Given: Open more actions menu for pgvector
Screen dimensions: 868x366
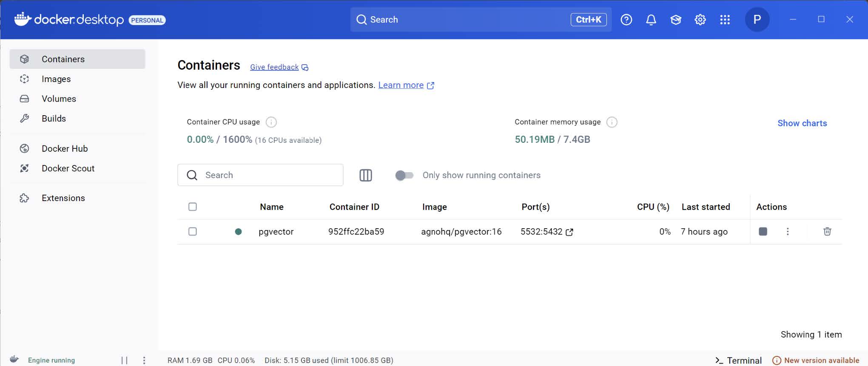Looking at the screenshot, I should pyautogui.click(x=788, y=231).
